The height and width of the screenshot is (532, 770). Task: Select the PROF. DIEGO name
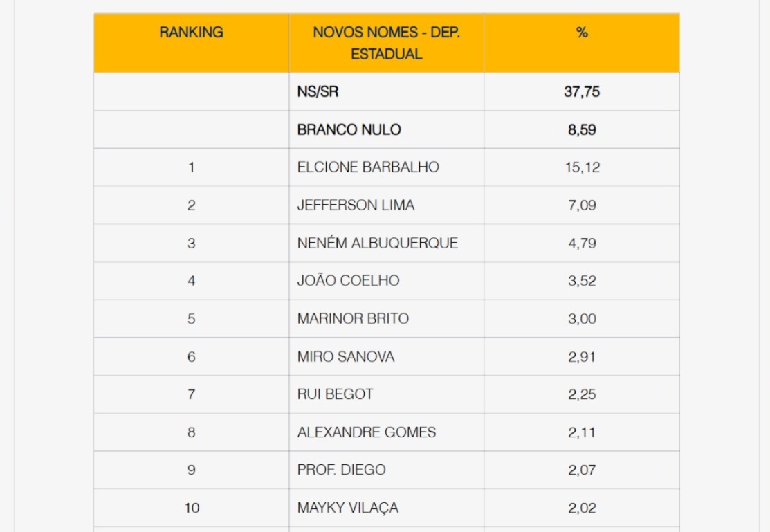(342, 470)
